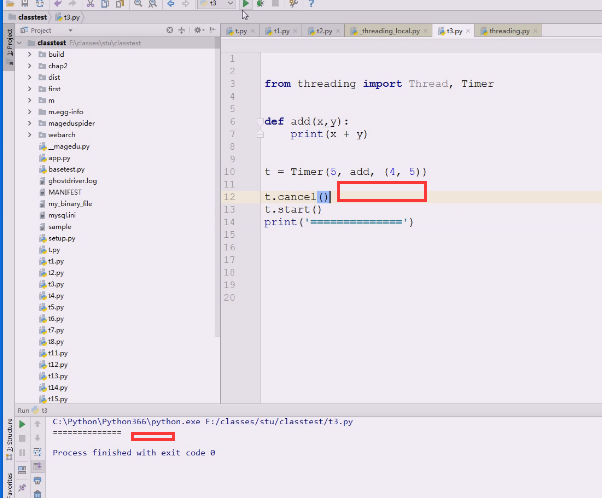602x498 pixels.
Task: Close the t3.py editor tab
Action: coord(468,31)
